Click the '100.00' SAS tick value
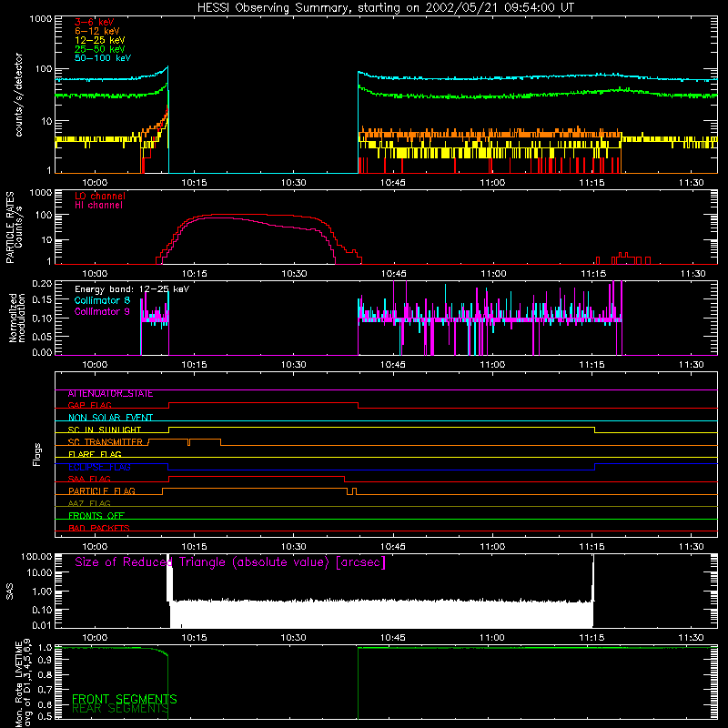 coord(36,557)
